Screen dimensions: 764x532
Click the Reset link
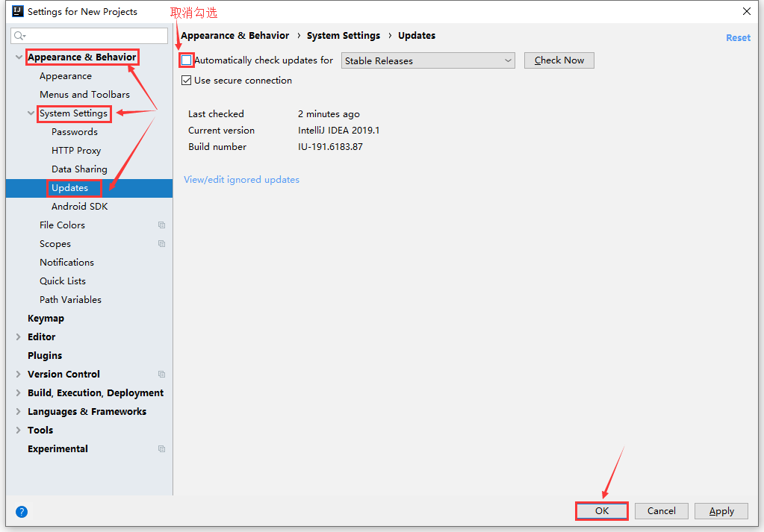click(738, 37)
